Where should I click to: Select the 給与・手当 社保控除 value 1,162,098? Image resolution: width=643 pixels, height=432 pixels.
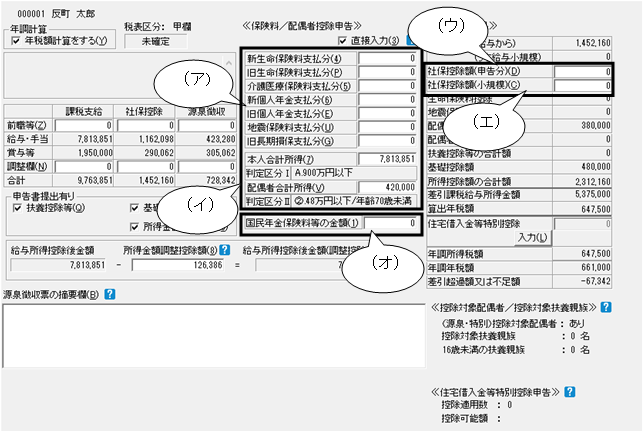156,139
